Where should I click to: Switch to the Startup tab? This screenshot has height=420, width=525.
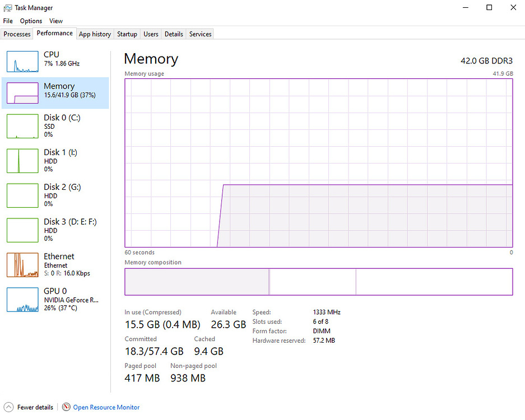pos(127,34)
